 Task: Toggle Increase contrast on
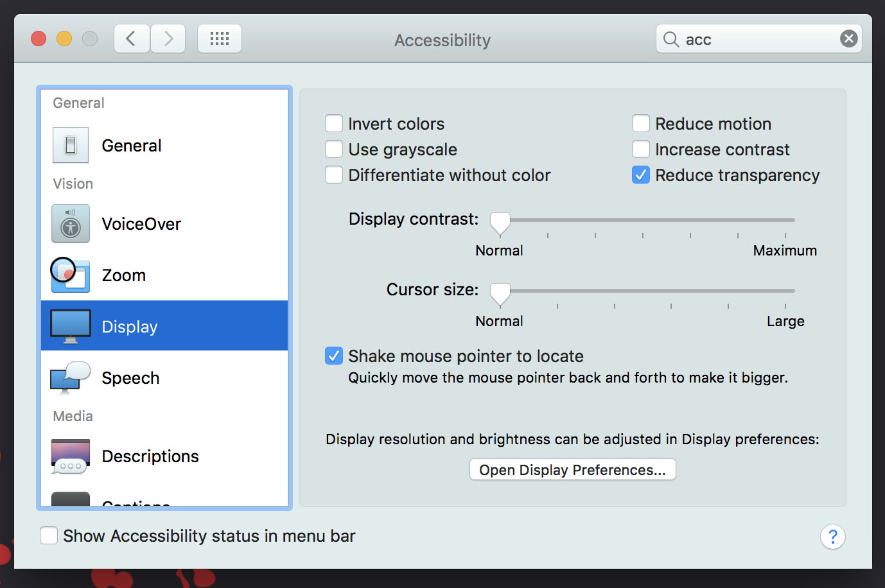640,149
